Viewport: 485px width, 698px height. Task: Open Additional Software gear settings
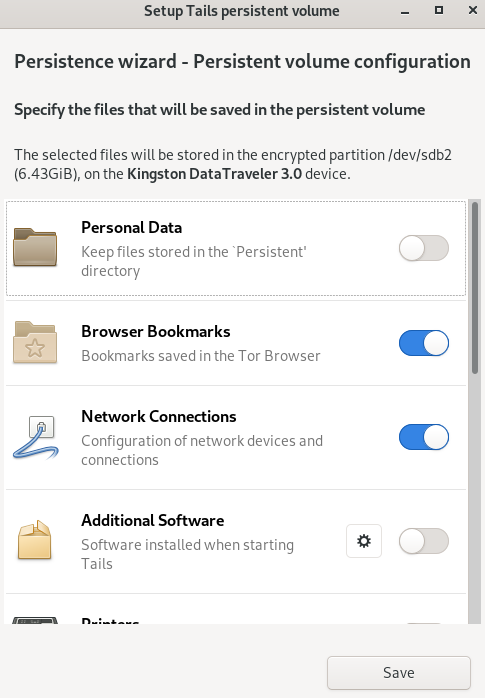pyautogui.click(x=364, y=541)
